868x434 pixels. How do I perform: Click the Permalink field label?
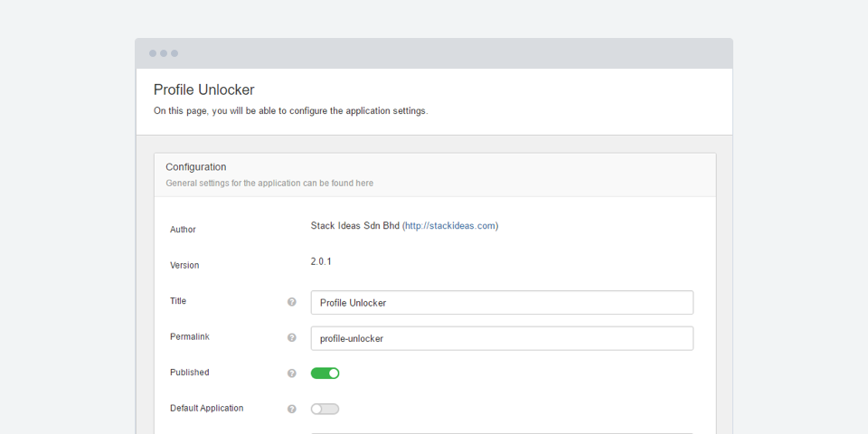click(x=189, y=336)
